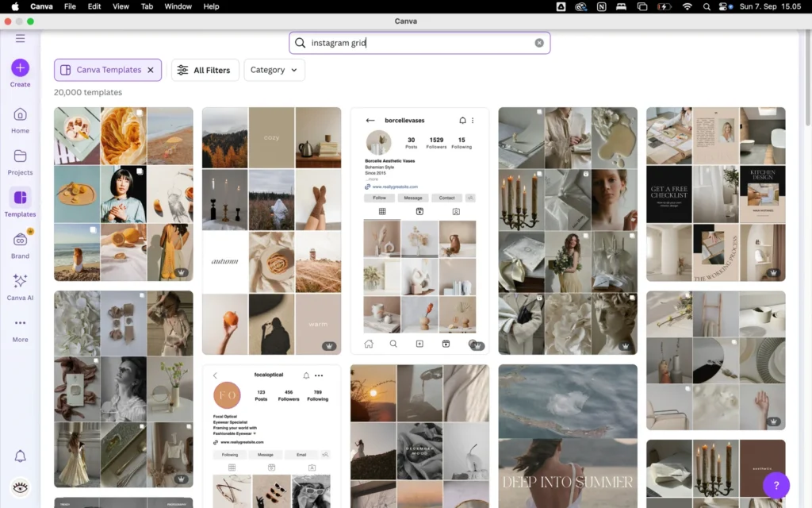Open the File menu
This screenshot has height=508, width=812.
click(x=70, y=6)
